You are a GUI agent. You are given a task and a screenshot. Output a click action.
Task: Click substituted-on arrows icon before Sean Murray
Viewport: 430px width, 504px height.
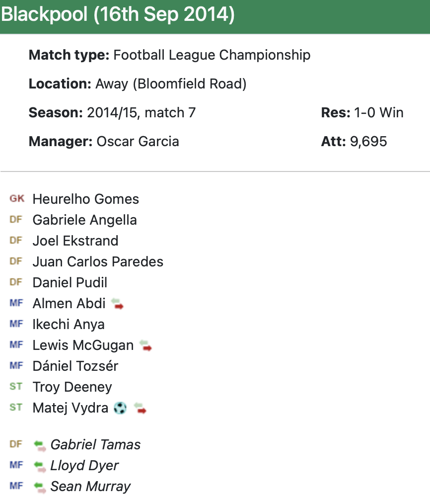tap(40, 487)
